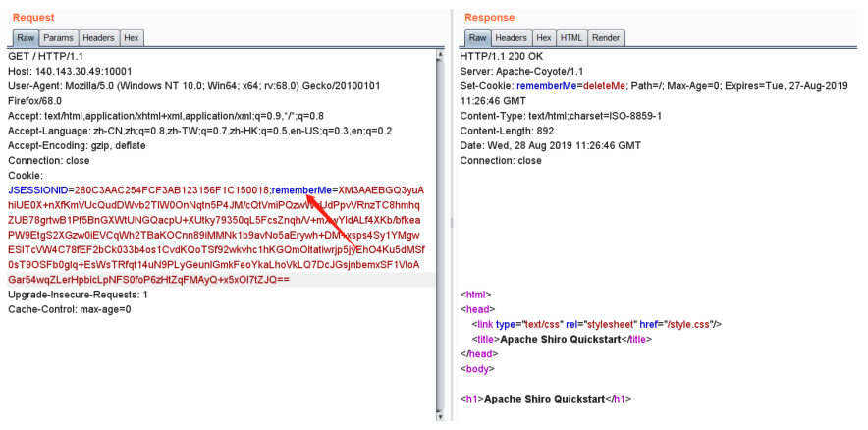Click the JSESSIONID cookie name
Image resolution: width=868 pixels, height=430 pixels.
(x=38, y=190)
